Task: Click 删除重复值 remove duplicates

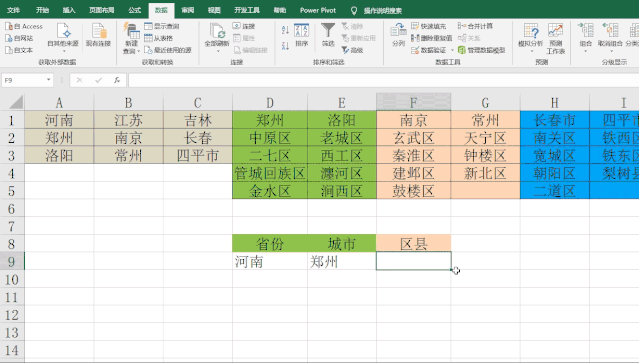Action: [432, 38]
